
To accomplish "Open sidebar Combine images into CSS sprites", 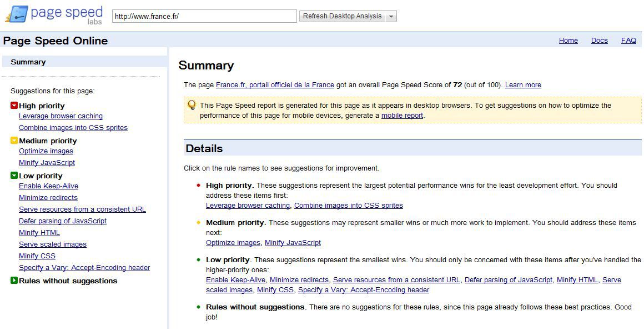I will 73,127.
